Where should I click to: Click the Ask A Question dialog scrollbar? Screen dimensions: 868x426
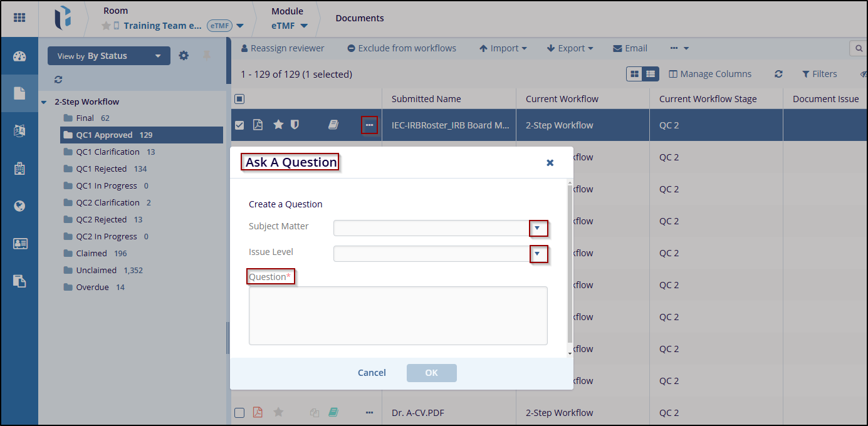pyautogui.click(x=570, y=263)
